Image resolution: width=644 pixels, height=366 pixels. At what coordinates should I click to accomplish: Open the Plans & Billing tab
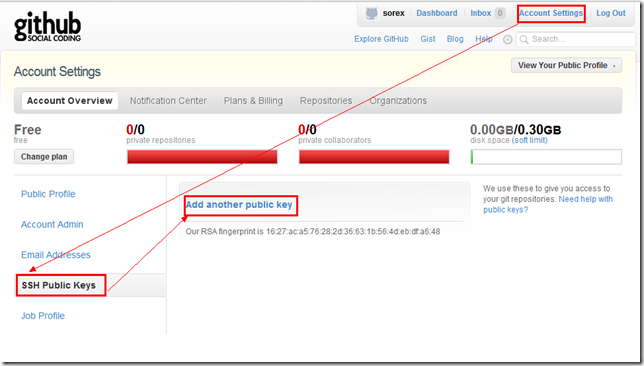(x=253, y=101)
